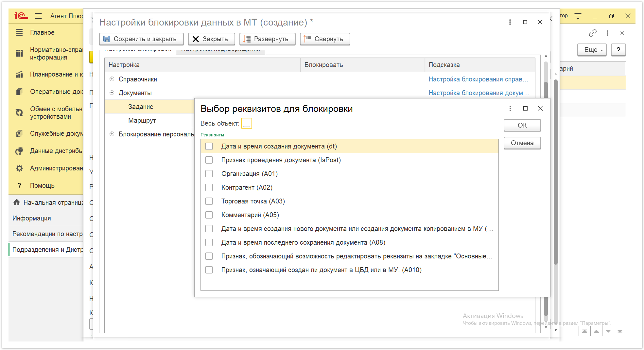The height and width of the screenshot is (350, 644).
Task: Select Маршрут tree row
Action: click(x=149, y=120)
